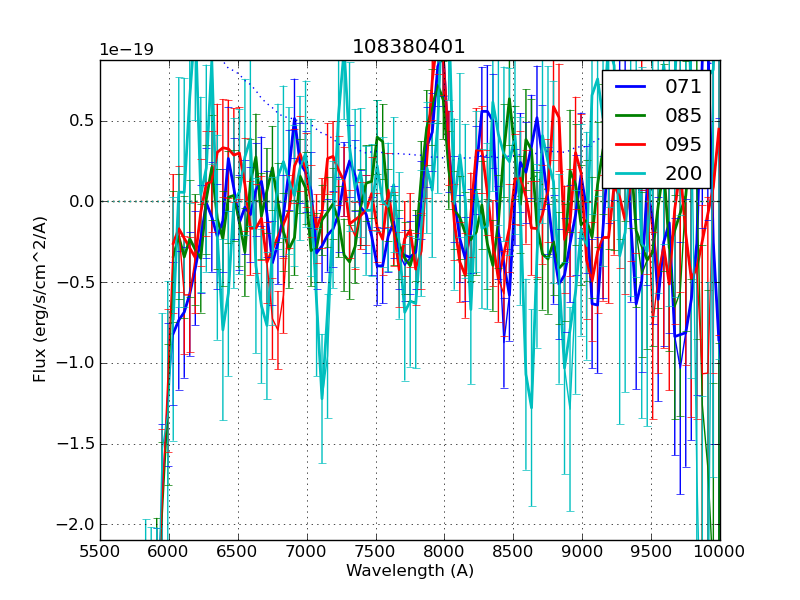Select the cyan line swatch for 200
This screenshot has height=600, width=800.
point(631,173)
